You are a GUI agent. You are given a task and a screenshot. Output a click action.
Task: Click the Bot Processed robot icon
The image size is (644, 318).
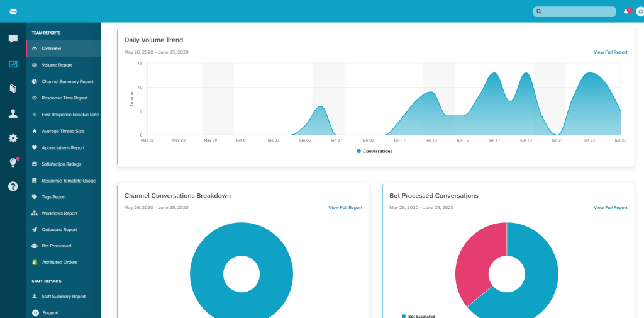[35, 246]
